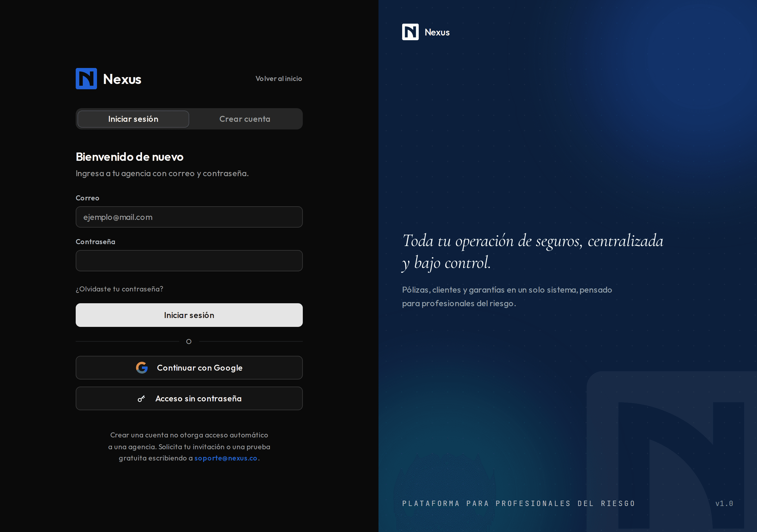Click the white Nexus logo on right panel

coord(410,32)
